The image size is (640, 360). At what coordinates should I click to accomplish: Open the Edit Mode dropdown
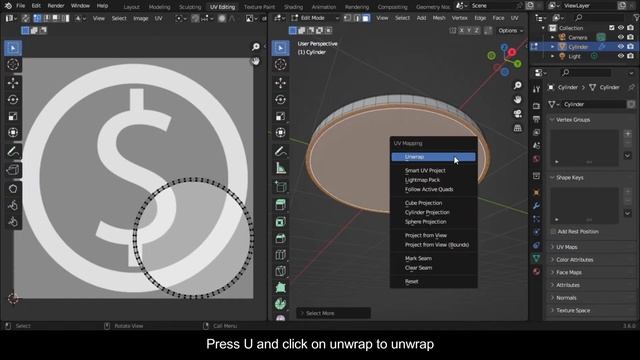pos(315,18)
